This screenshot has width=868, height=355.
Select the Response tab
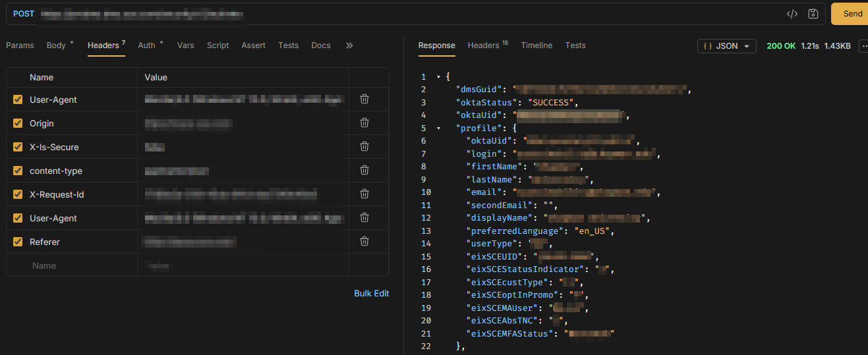(437, 45)
